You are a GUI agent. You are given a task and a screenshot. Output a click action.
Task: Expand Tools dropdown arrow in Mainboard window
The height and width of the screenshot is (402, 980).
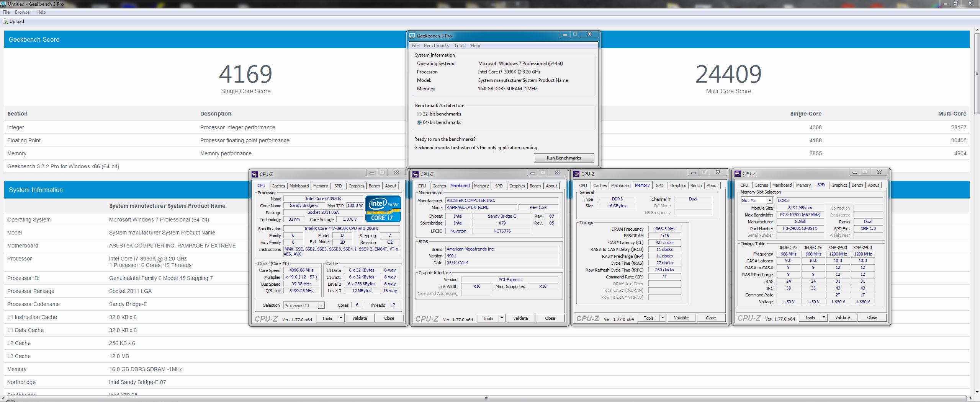coord(502,318)
